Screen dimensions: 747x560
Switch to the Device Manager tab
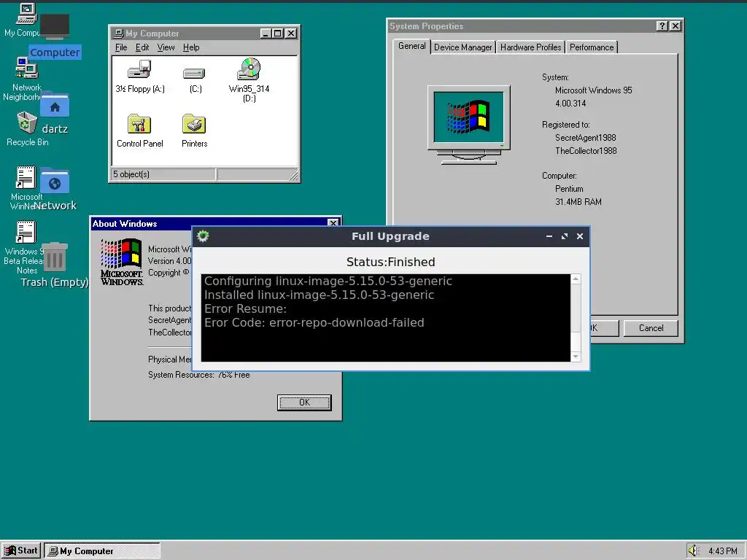coord(462,47)
